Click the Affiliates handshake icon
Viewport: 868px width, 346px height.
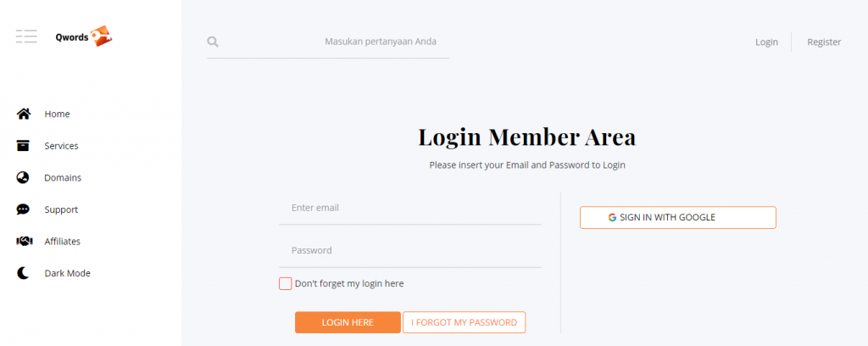24,241
